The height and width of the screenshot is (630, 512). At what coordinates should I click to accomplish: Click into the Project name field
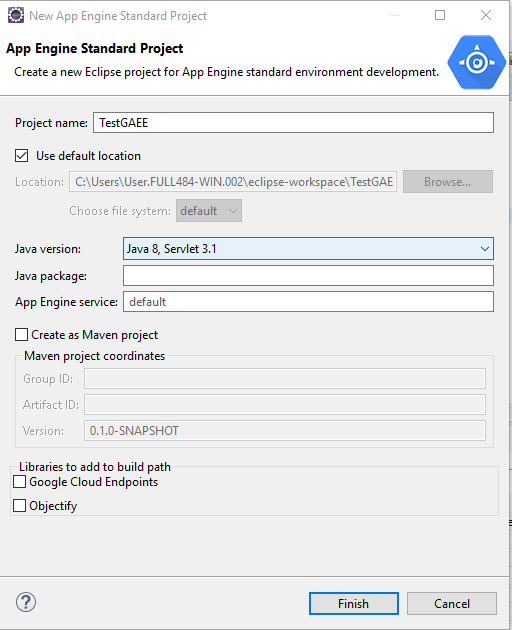pyautogui.click(x=293, y=123)
